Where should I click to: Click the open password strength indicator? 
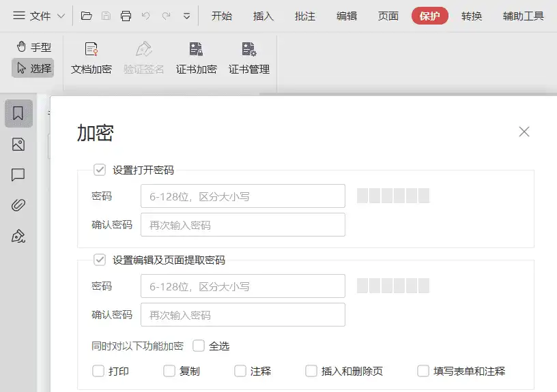(393, 196)
